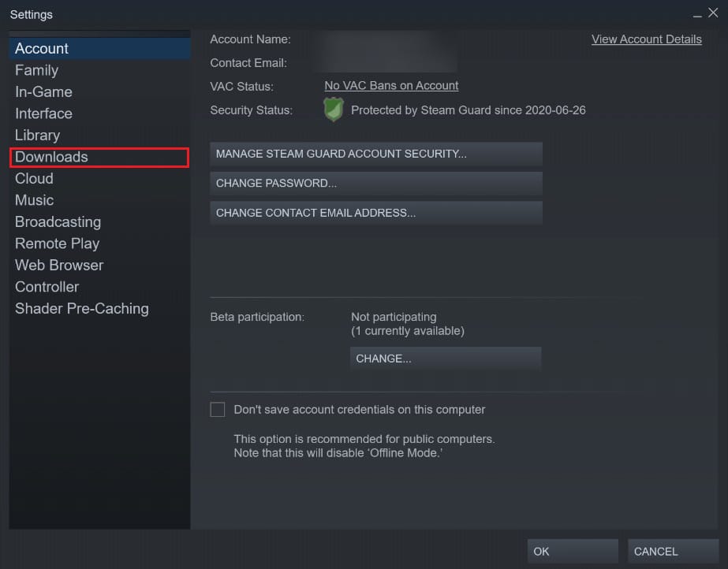Open Cloud settings
This screenshot has width=728, height=569.
click(x=34, y=178)
